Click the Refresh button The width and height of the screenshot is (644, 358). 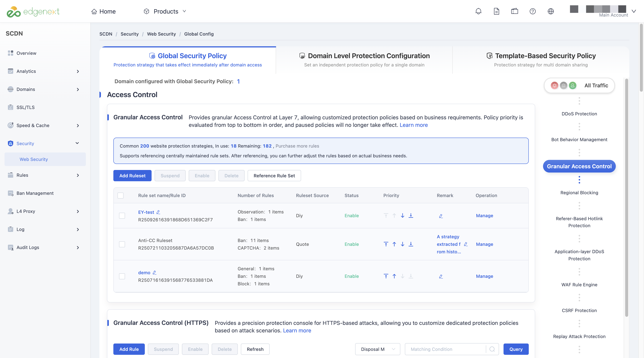click(x=255, y=349)
